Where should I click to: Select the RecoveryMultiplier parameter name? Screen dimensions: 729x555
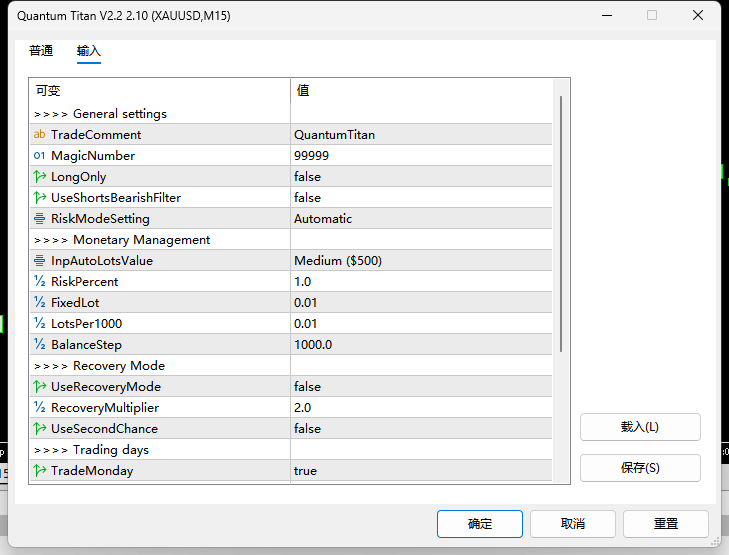point(105,407)
